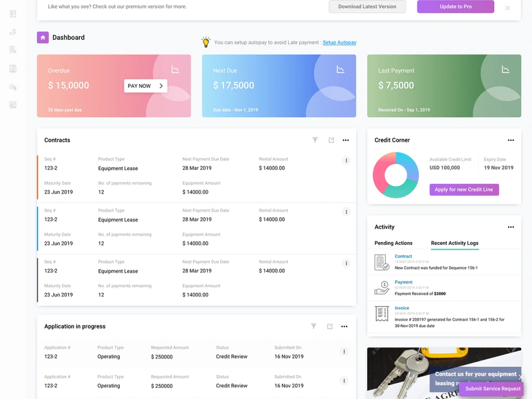
Task: Click PAY NOW on the Overdue card
Action: click(x=146, y=86)
